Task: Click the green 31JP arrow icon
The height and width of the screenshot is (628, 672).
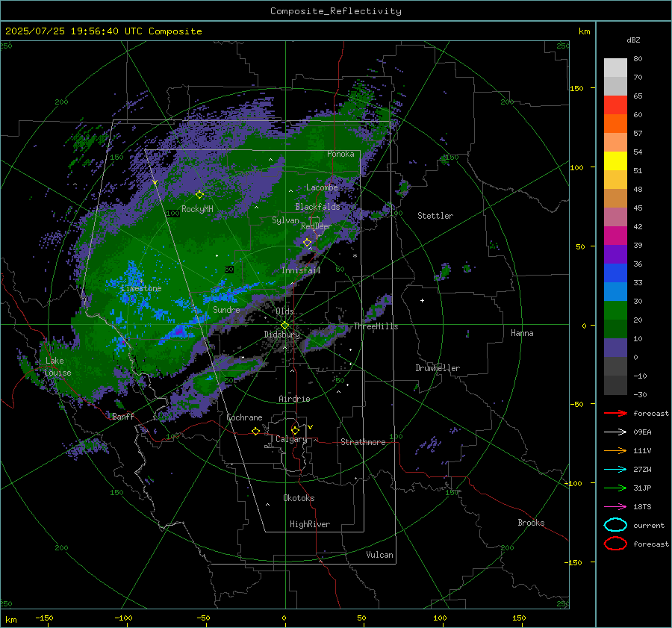Action: click(615, 488)
